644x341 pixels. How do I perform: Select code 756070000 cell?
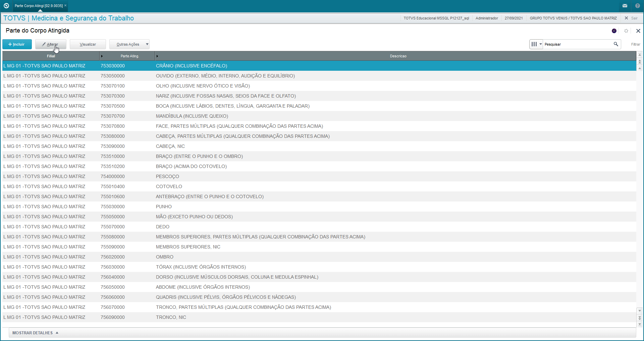click(x=113, y=307)
